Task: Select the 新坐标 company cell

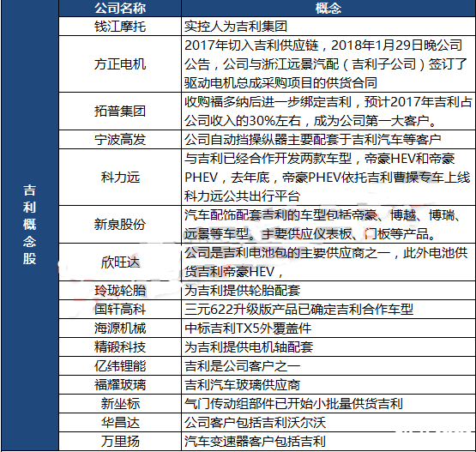Action: point(120,404)
